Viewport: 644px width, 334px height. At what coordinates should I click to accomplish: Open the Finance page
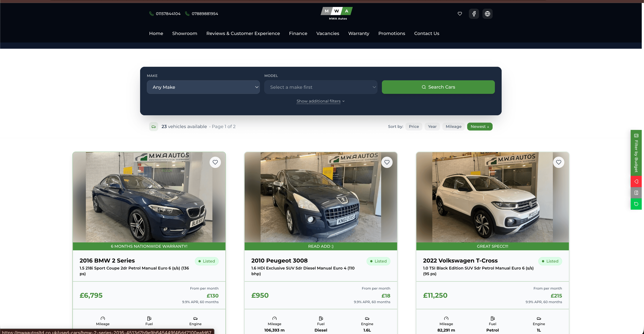(x=298, y=33)
